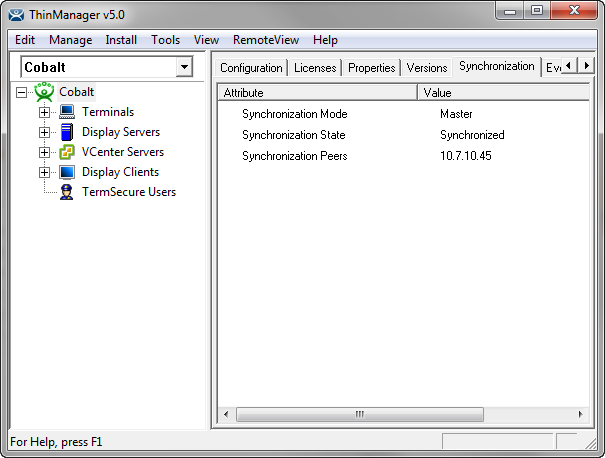Select the Synchronization tab
The width and height of the screenshot is (605, 458).
497,66
